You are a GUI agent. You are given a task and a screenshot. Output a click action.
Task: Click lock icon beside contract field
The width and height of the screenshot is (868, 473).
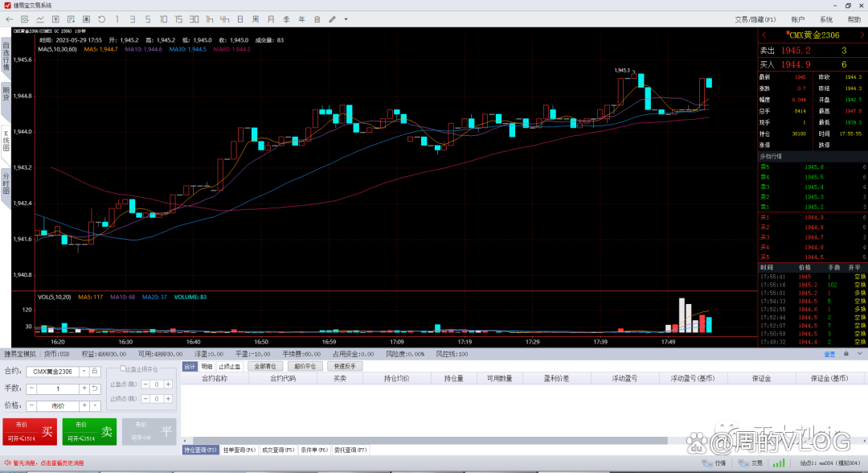(95, 371)
